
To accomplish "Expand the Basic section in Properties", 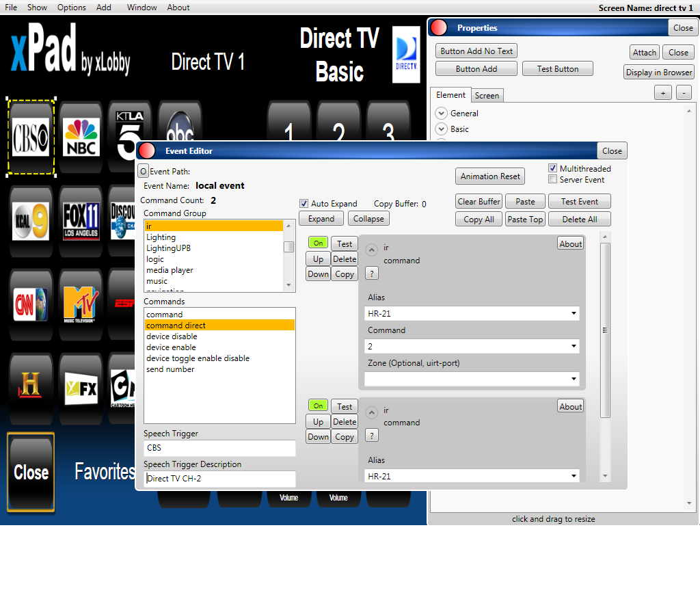I will tap(441, 129).
